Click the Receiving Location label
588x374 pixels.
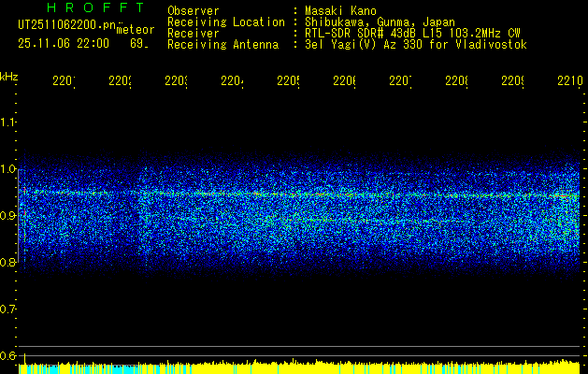(x=226, y=22)
